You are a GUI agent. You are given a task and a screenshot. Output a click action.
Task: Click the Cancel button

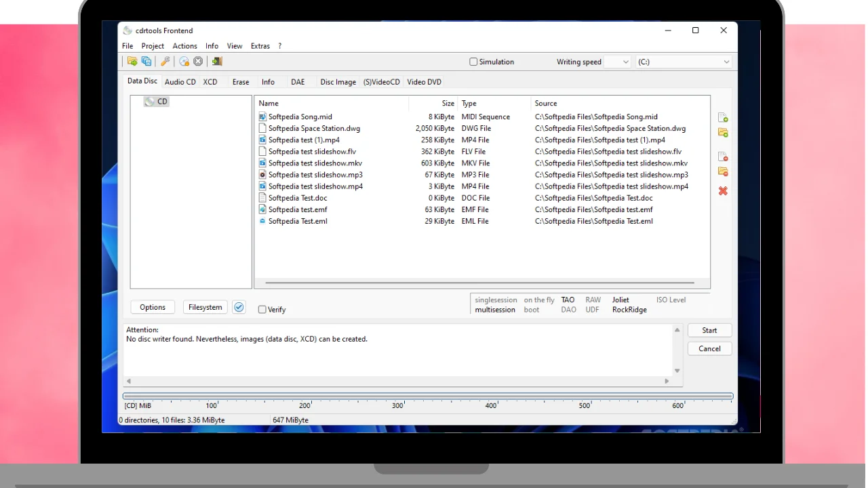709,348
